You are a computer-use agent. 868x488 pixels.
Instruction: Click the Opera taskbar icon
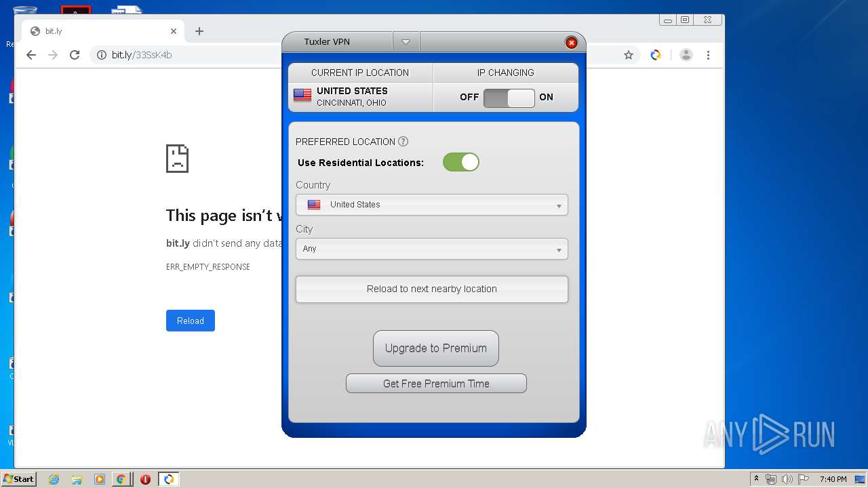[145, 479]
